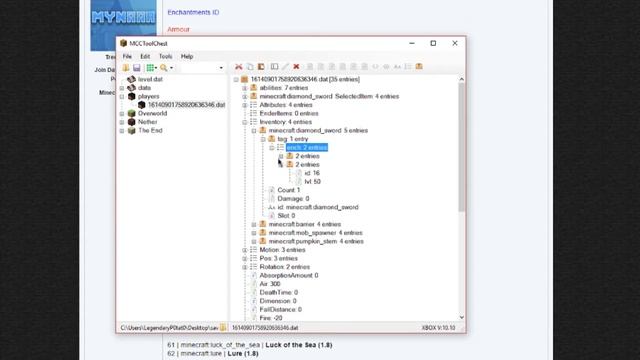The image size is (640, 360).
Task: Select level.dat in left tree
Action: coord(150,79)
